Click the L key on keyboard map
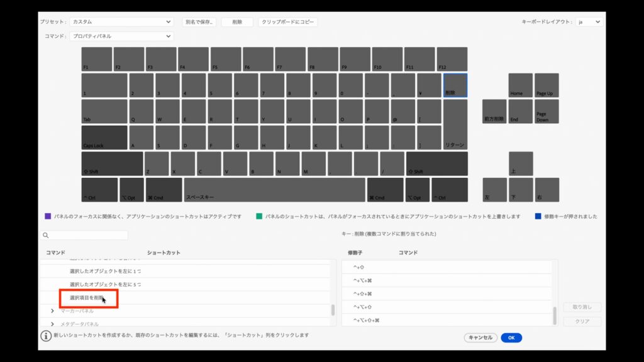The height and width of the screenshot is (362, 644). [x=350, y=138]
